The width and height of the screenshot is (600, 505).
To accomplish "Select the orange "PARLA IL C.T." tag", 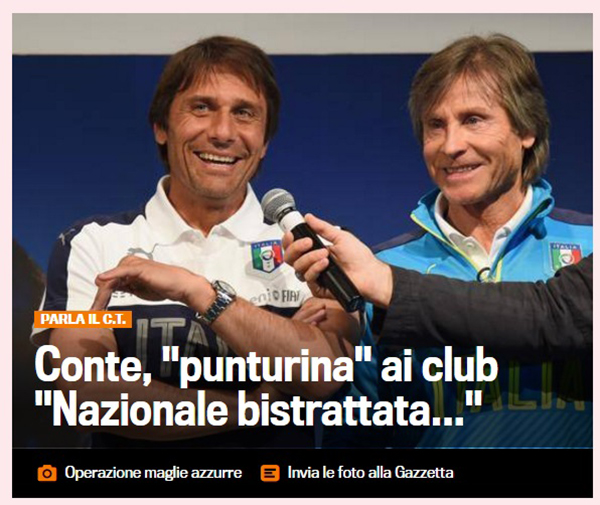I will (x=83, y=319).
